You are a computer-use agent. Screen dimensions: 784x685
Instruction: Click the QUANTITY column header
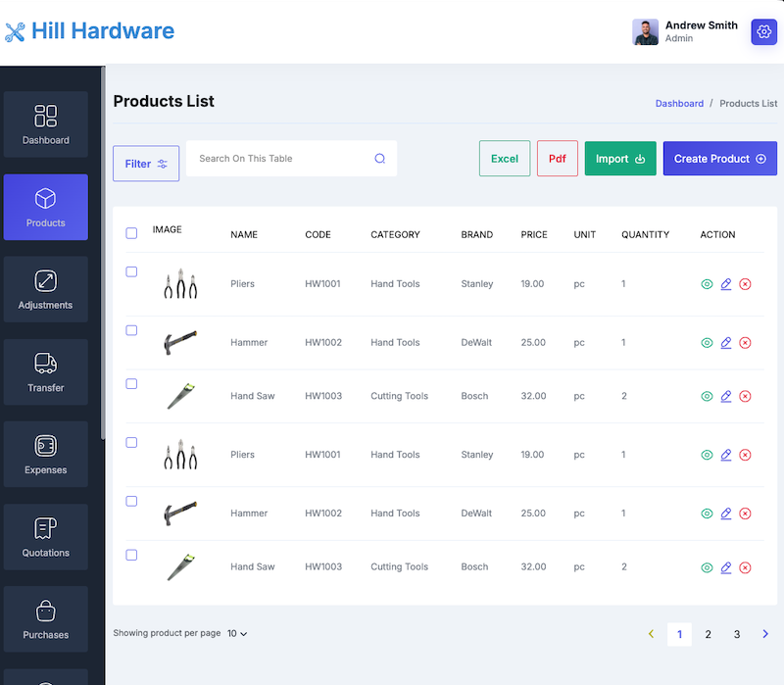[x=645, y=234]
